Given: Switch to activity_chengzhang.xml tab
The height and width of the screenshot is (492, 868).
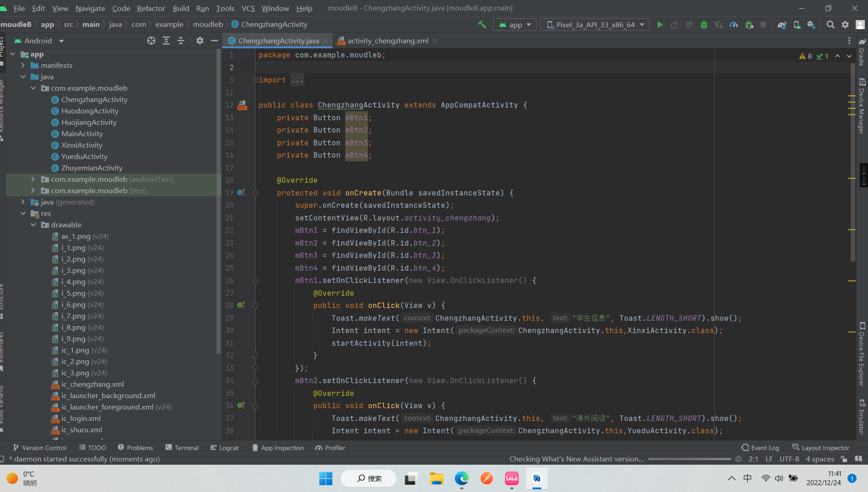Looking at the screenshot, I should click(388, 41).
